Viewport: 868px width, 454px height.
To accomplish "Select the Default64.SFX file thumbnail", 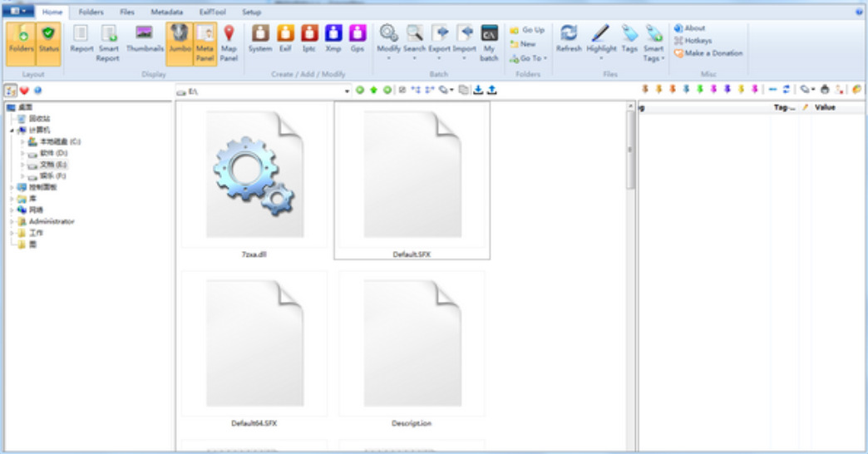I will (x=254, y=350).
